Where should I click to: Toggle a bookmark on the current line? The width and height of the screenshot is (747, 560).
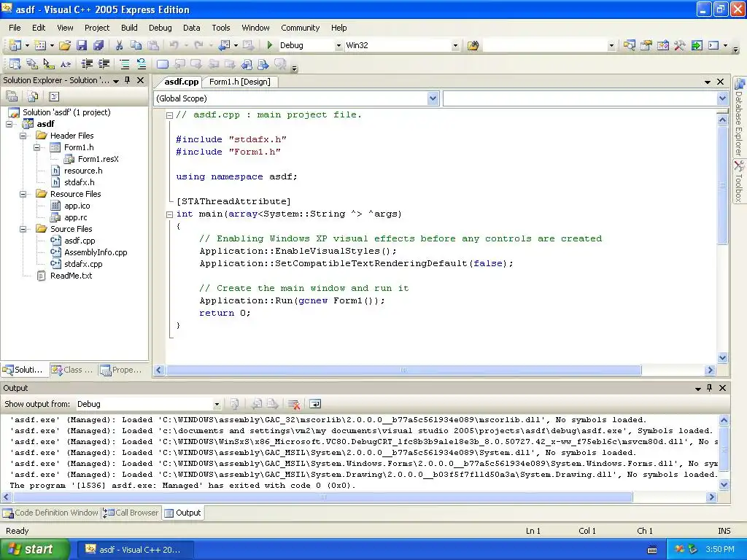[x=163, y=64]
